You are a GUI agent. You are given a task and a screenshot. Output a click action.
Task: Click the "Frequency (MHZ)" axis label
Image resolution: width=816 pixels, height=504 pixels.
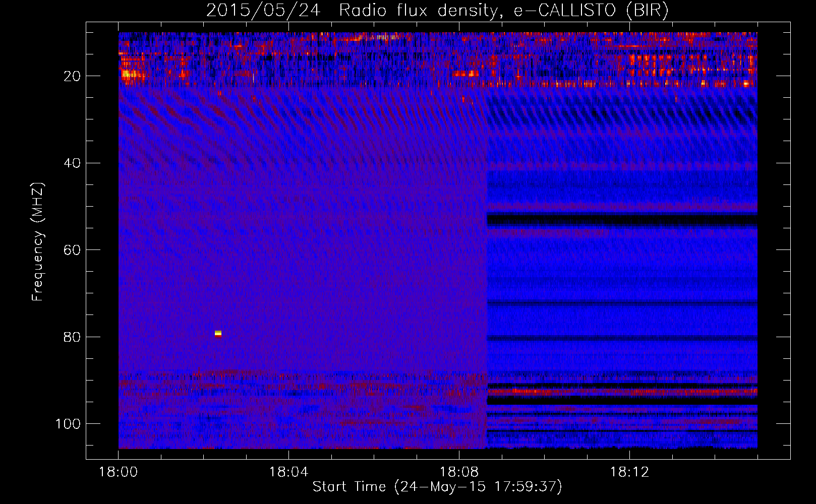pos(38,242)
